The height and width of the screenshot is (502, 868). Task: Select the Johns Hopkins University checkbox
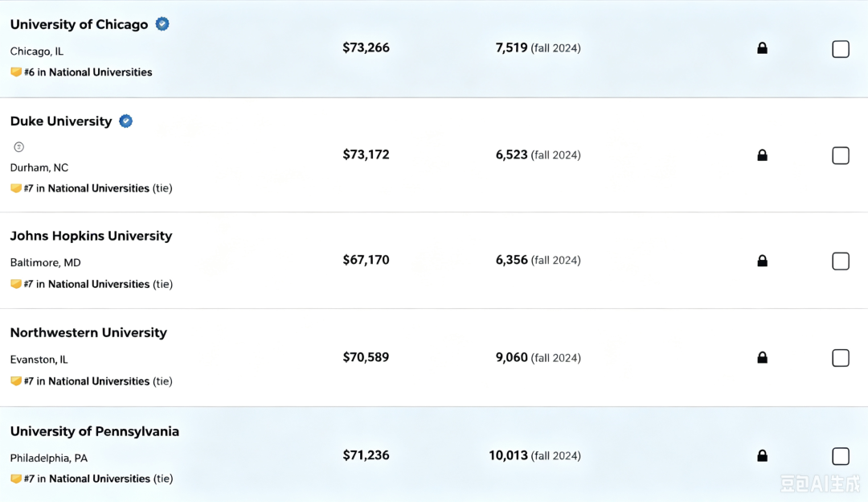click(841, 261)
